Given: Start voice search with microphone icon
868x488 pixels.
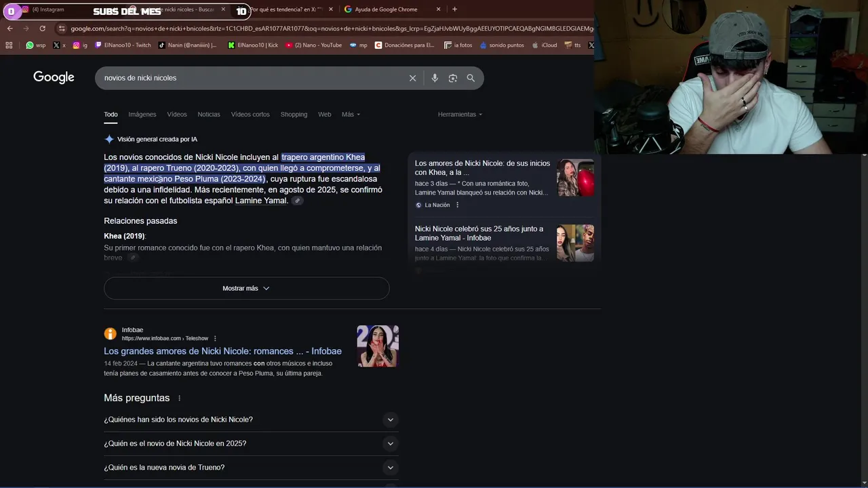Looking at the screenshot, I should click(x=435, y=78).
